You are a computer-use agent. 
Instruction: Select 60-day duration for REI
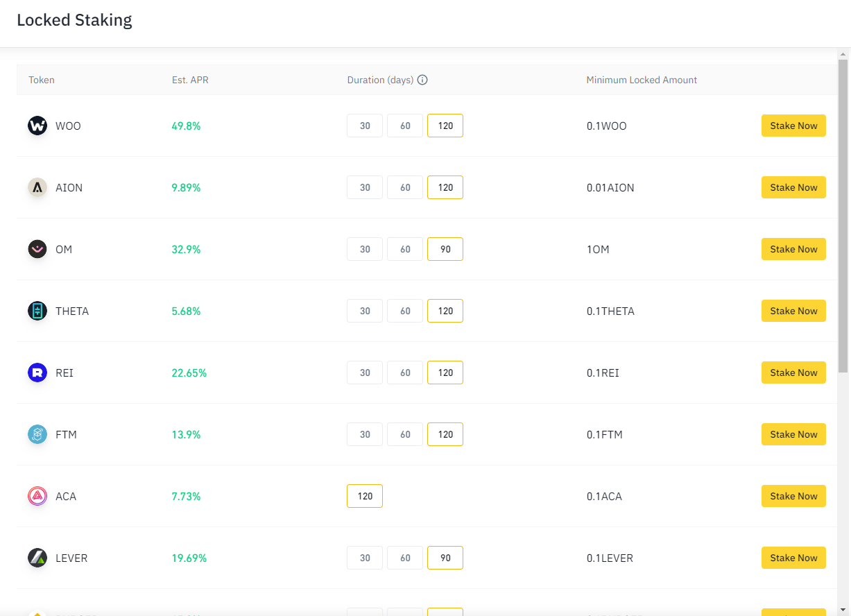[405, 373]
